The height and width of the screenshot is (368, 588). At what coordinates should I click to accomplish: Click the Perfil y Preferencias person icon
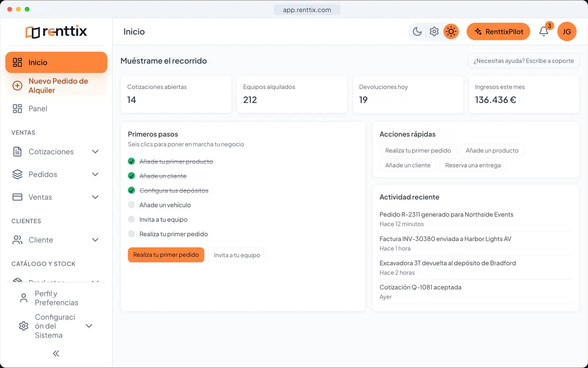[x=24, y=298]
